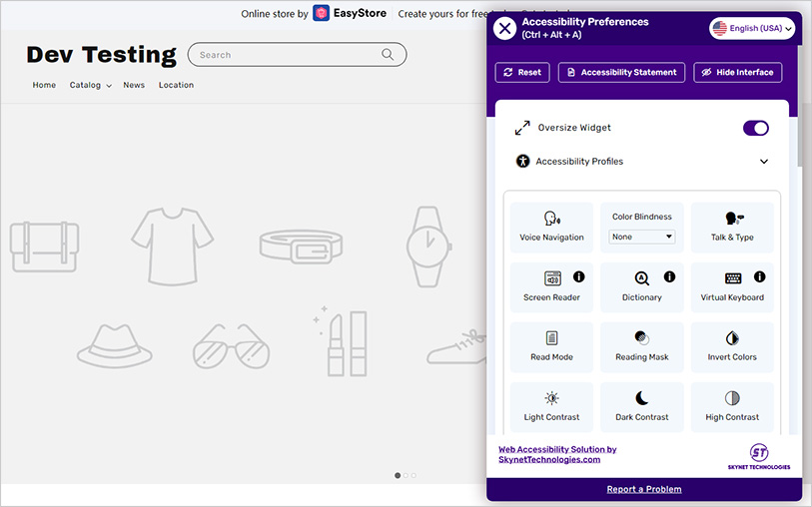Select Light Contrast option
This screenshot has width=812, height=507.
[551, 407]
